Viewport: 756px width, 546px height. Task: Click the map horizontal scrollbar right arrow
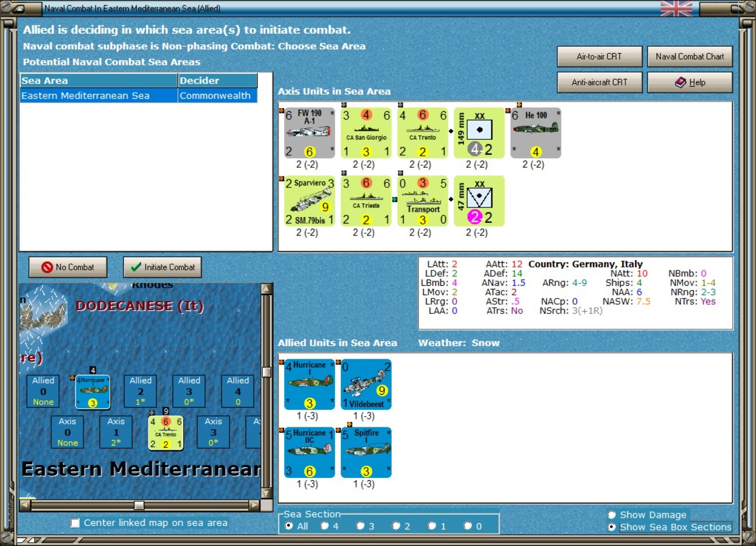pyautogui.click(x=255, y=505)
